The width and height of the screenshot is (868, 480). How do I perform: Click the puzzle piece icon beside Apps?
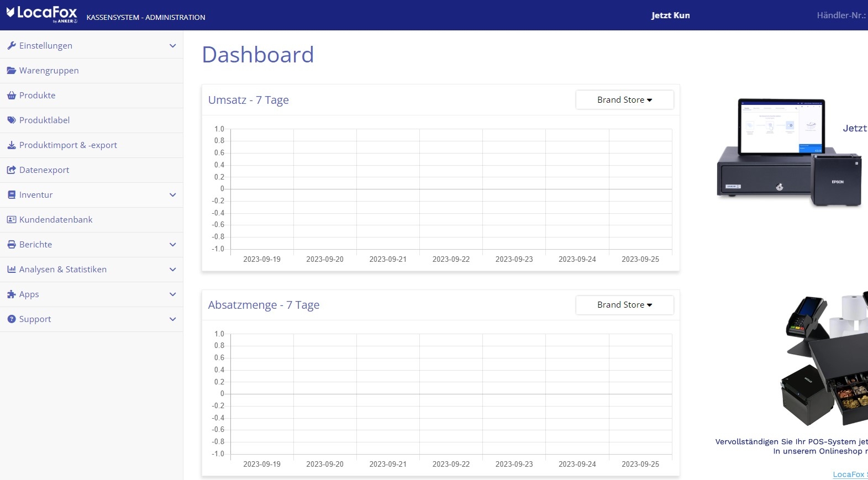coord(11,294)
